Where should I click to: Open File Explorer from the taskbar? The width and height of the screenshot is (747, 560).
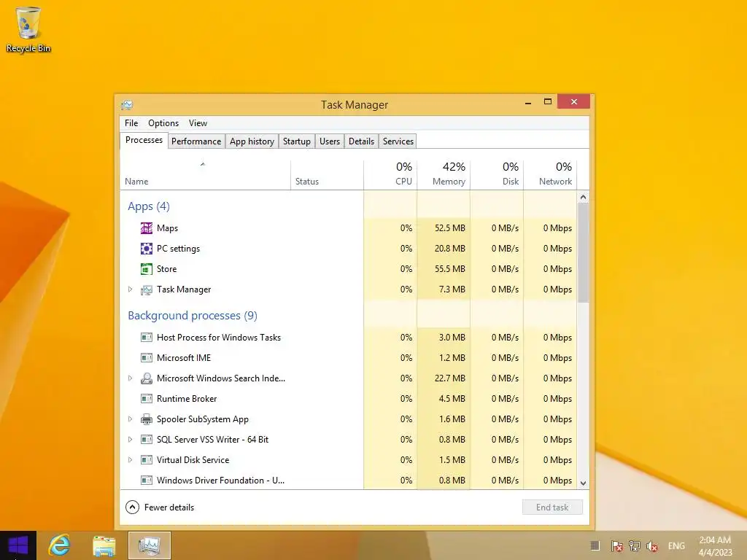(104, 545)
